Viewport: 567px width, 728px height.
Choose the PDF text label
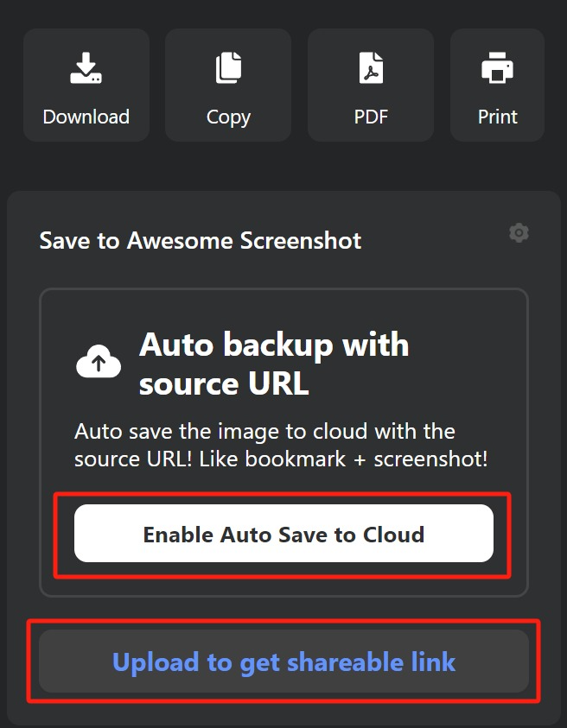tap(371, 117)
